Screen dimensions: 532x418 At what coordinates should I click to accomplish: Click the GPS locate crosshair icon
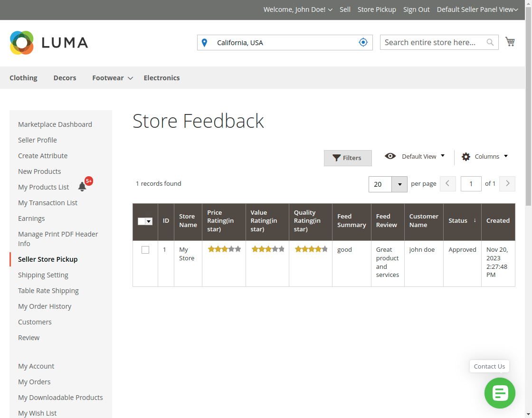tap(363, 42)
